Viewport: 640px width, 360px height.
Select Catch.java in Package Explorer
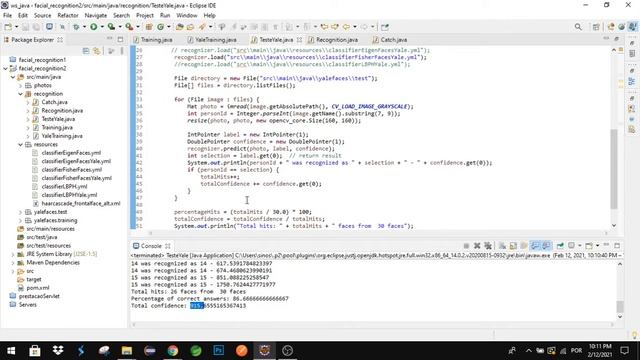click(x=54, y=102)
